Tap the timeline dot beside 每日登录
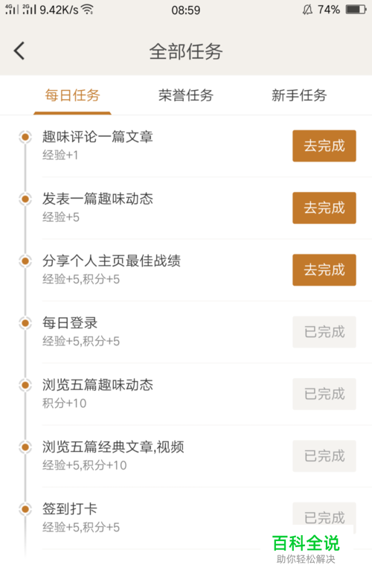Image resolution: width=372 pixels, height=588 pixels. coord(25,323)
